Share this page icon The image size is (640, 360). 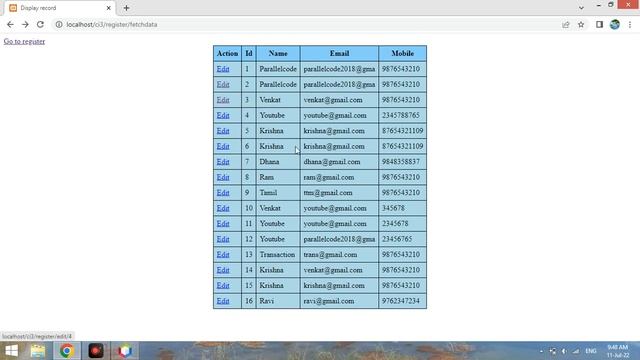(566, 24)
